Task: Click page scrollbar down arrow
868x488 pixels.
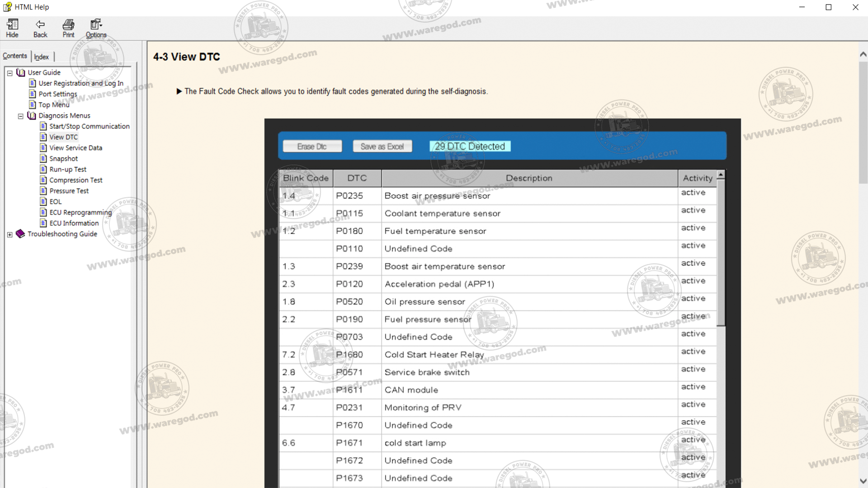Action: 863,481
